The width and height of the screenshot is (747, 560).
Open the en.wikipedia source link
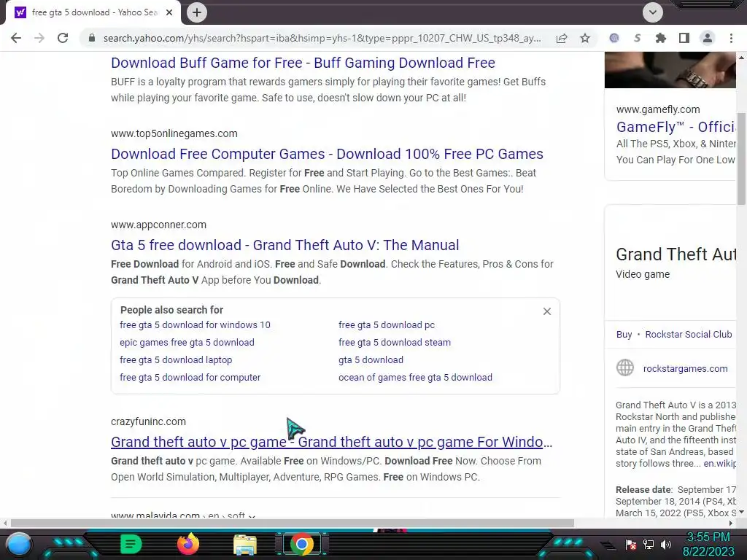[720, 463]
